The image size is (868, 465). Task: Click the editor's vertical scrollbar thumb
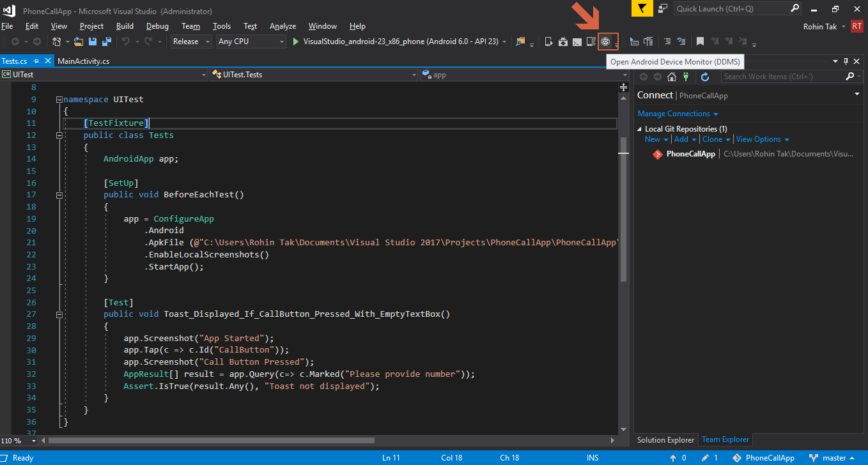click(x=623, y=209)
